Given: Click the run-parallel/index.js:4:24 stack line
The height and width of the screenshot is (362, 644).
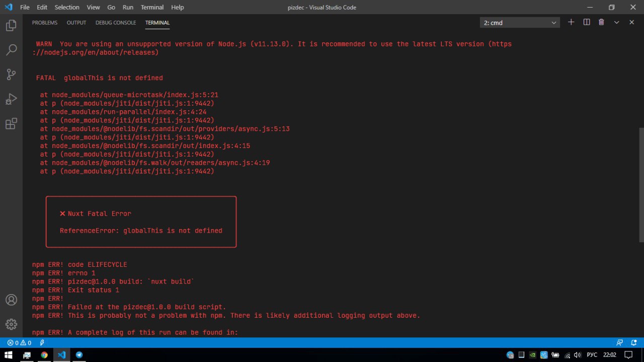Looking at the screenshot, I should [x=123, y=112].
